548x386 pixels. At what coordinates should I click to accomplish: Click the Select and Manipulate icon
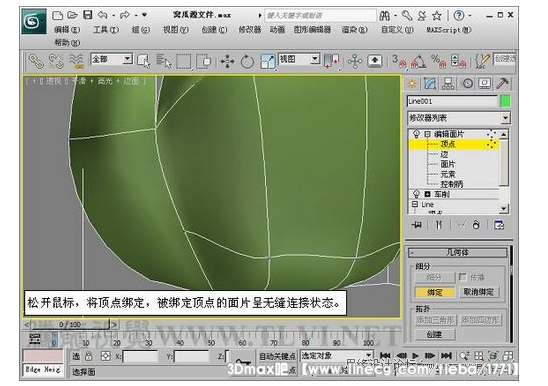click(355, 62)
